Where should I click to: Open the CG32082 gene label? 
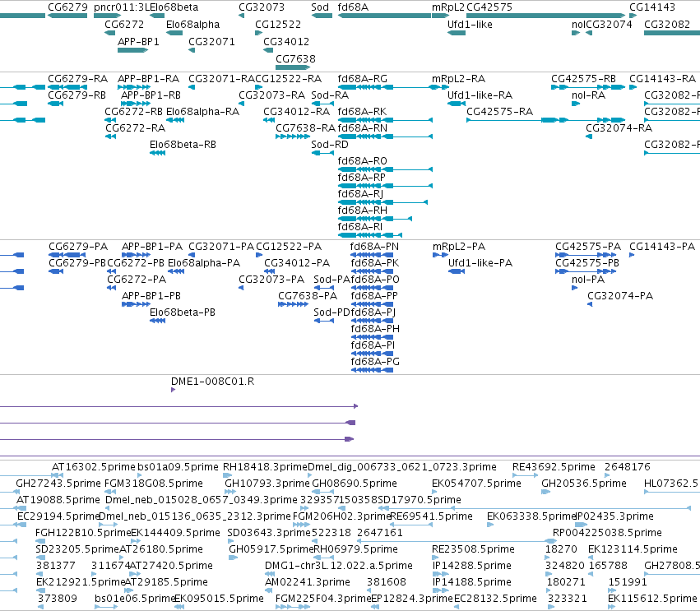(x=667, y=24)
